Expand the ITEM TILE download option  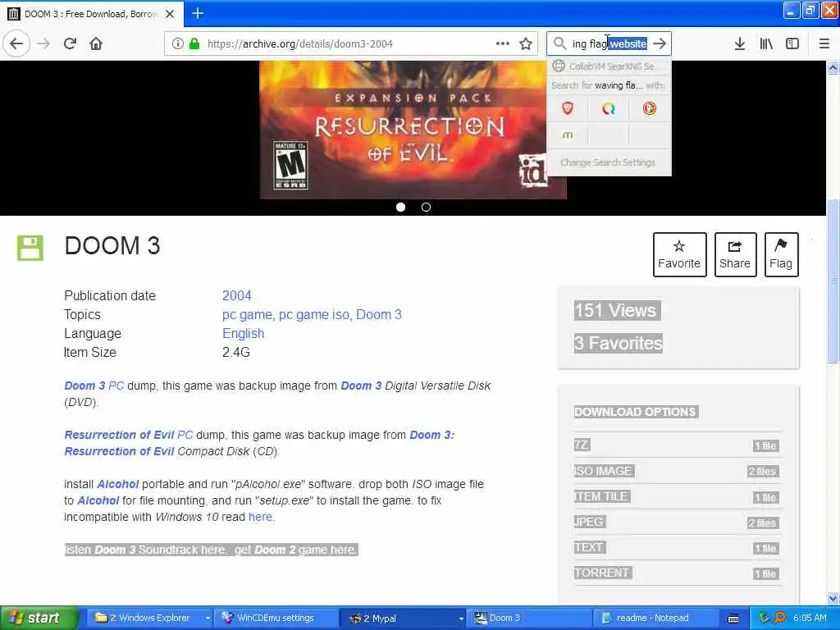pos(677,496)
